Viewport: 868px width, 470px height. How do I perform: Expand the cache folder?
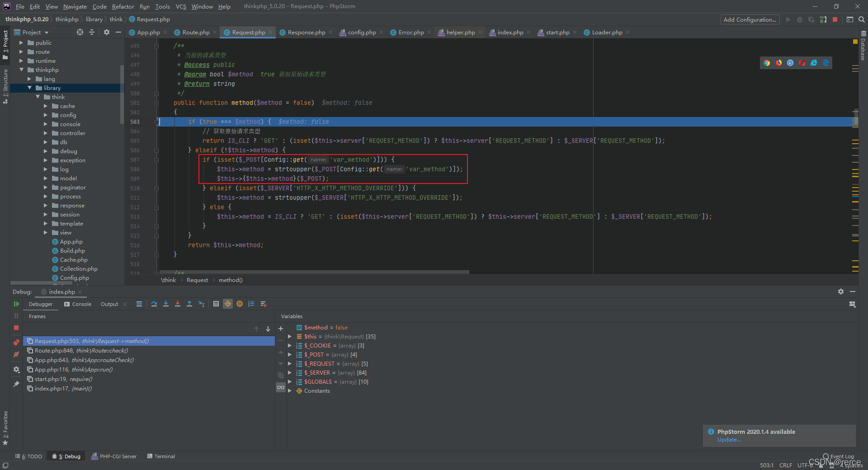pyautogui.click(x=45, y=106)
